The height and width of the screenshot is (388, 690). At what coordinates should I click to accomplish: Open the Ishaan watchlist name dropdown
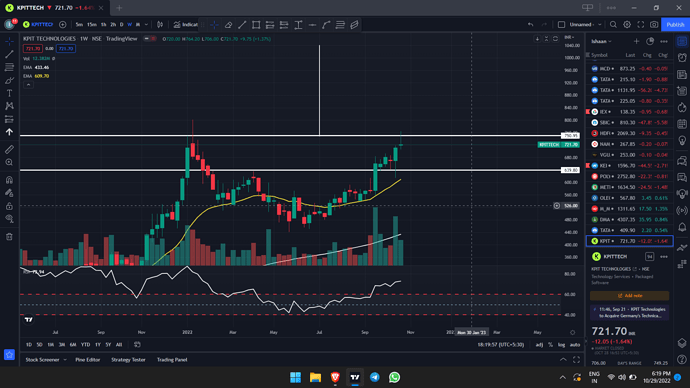601,41
